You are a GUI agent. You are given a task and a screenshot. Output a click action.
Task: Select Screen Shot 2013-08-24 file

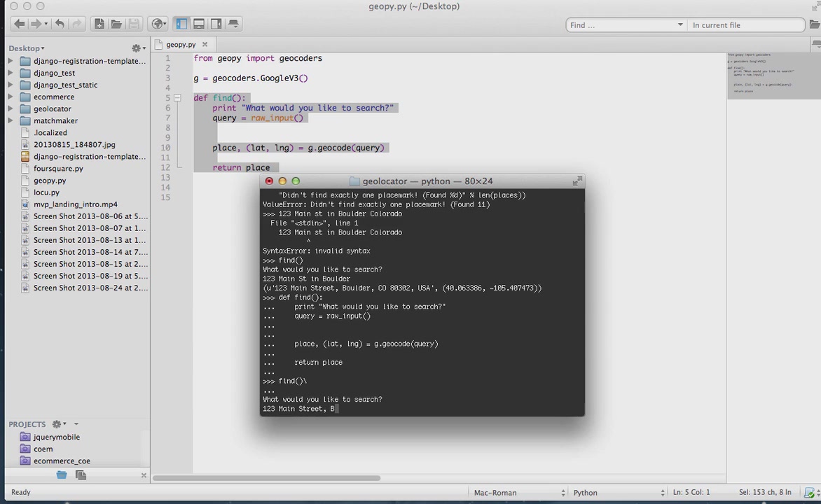[90, 288]
